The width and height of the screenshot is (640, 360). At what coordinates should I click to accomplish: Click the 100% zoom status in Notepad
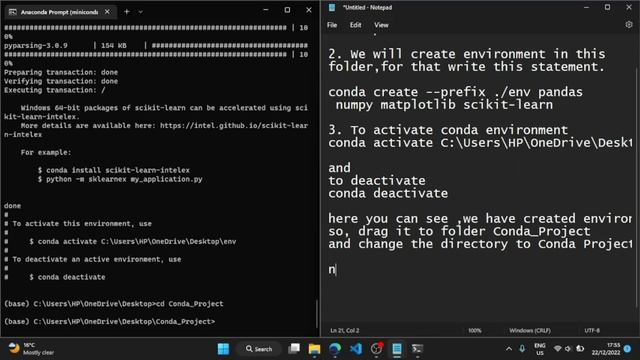475,331
